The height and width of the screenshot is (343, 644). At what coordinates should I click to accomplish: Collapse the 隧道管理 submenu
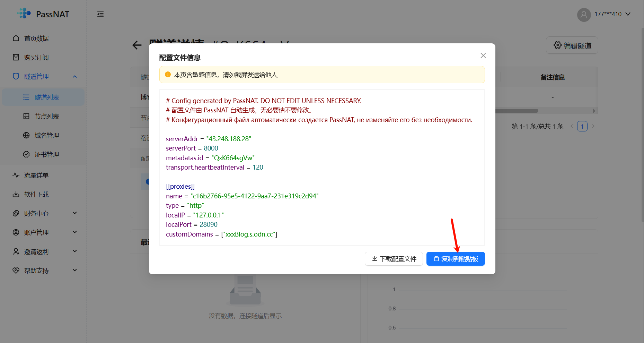(74, 77)
